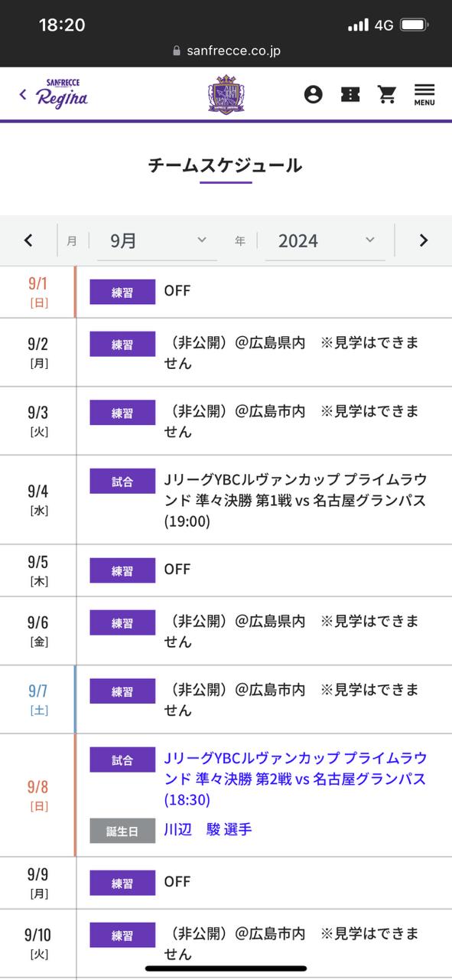Open the hamburger MENU
The height and width of the screenshot is (980, 452).
coord(424,94)
